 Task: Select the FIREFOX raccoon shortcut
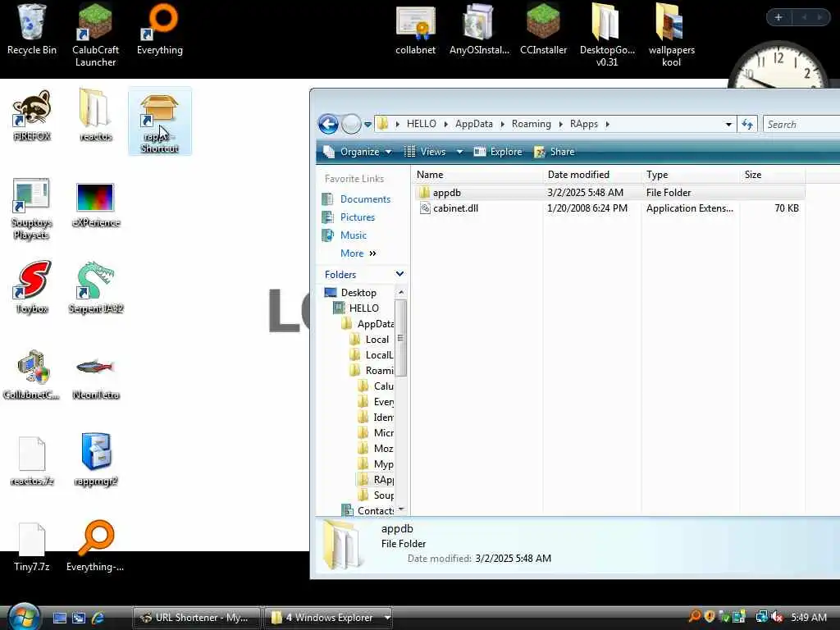[32, 116]
